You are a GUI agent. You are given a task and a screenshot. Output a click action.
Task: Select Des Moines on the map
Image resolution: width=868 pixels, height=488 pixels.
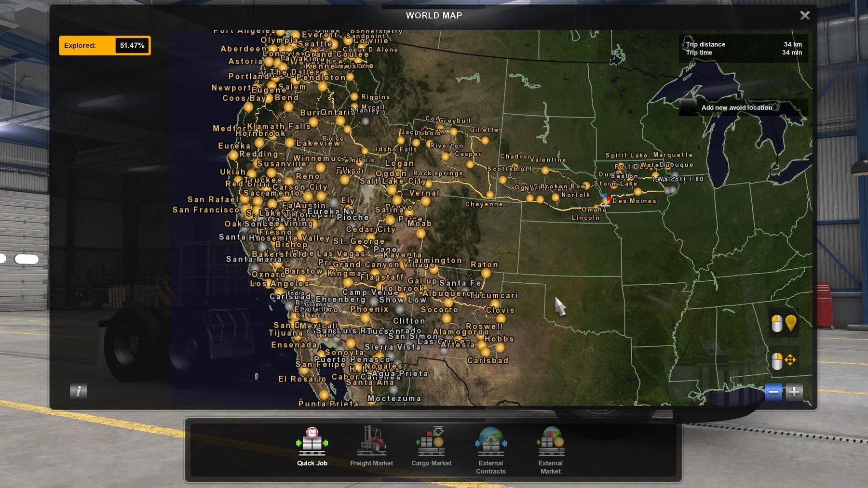[634, 201]
